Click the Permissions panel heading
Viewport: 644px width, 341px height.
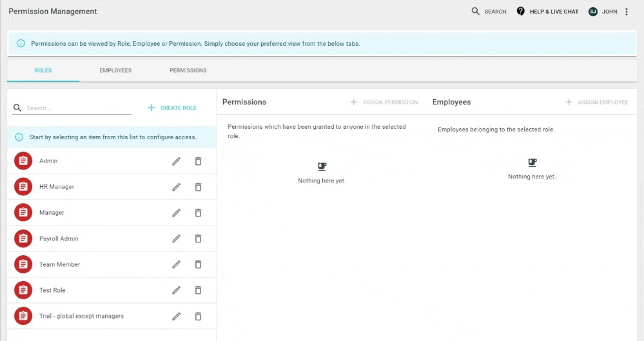pyautogui.click(x=244, y=102)
